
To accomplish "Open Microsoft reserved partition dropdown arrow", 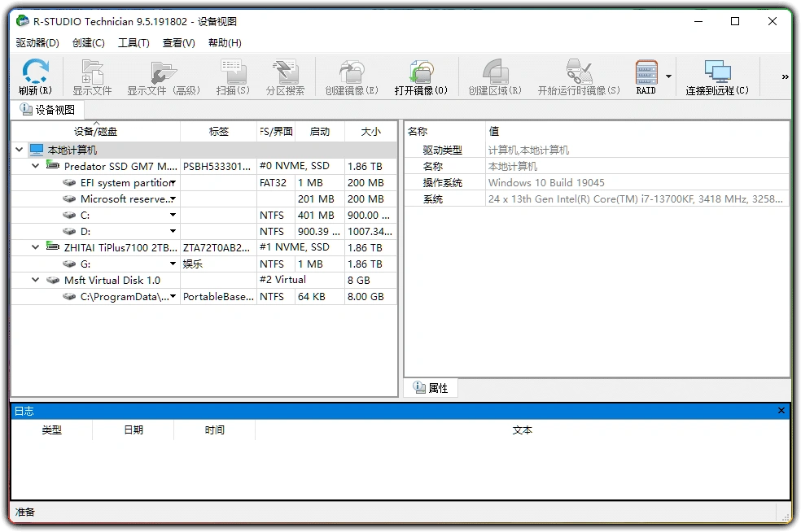I will [173, 198].
